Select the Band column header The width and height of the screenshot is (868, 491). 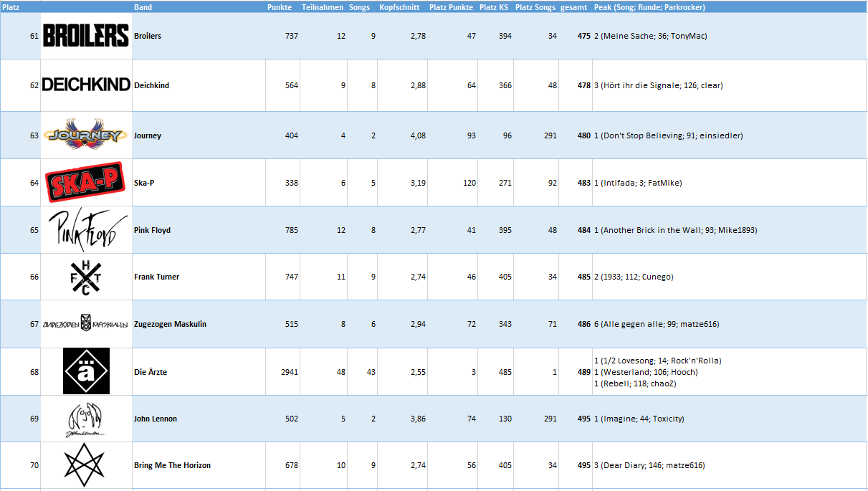[x=143, y=7]
